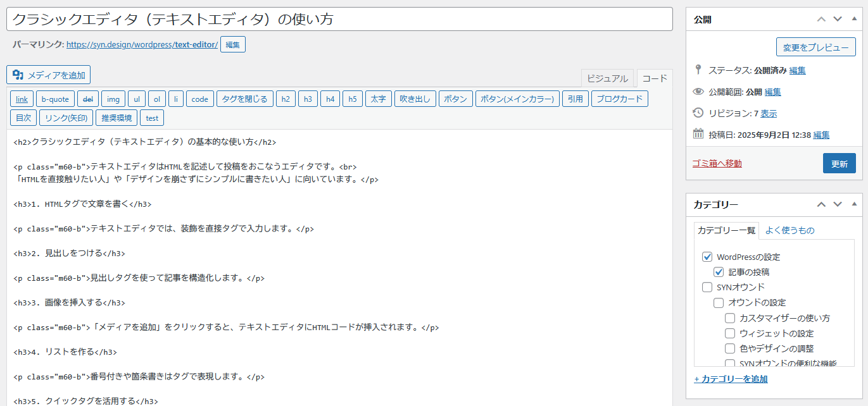
Task: Uncheck the 記事の投稿 category
Action: (718, 272)
